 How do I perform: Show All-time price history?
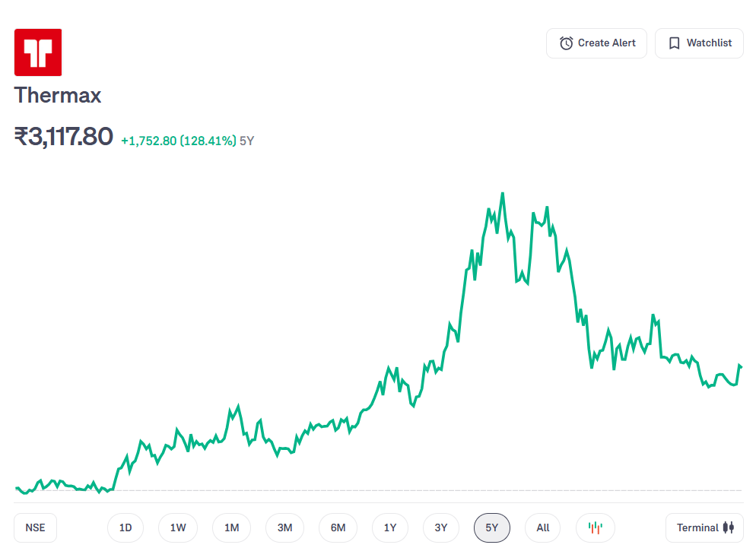[x=542, y=527]
